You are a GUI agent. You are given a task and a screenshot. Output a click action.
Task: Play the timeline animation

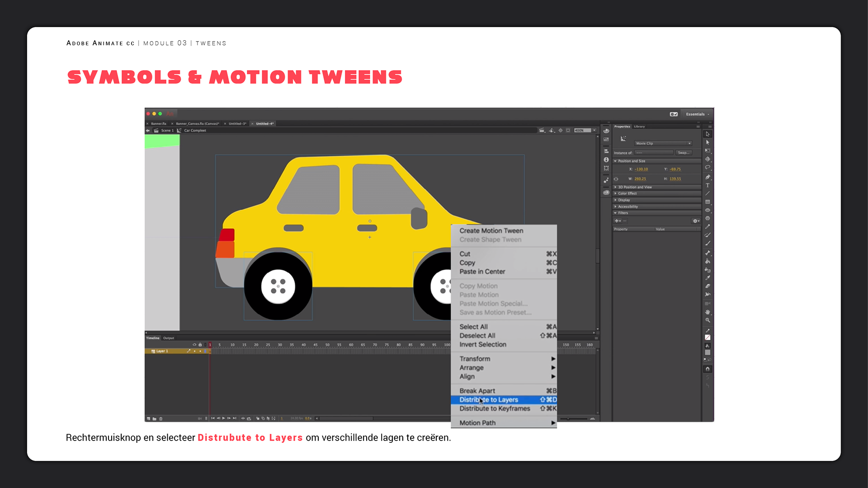[223, 418]
